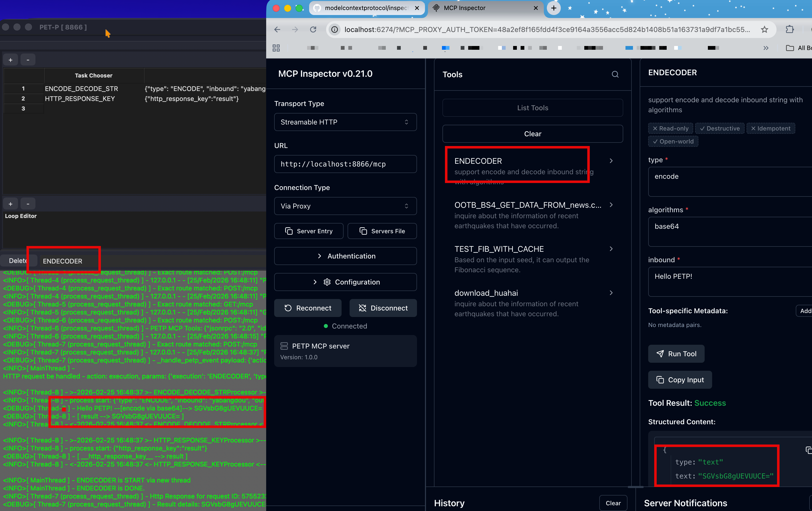The image size is (812, 511).
Task: Click the plus button above Task Chooser
Action: [x=10, y=60]
